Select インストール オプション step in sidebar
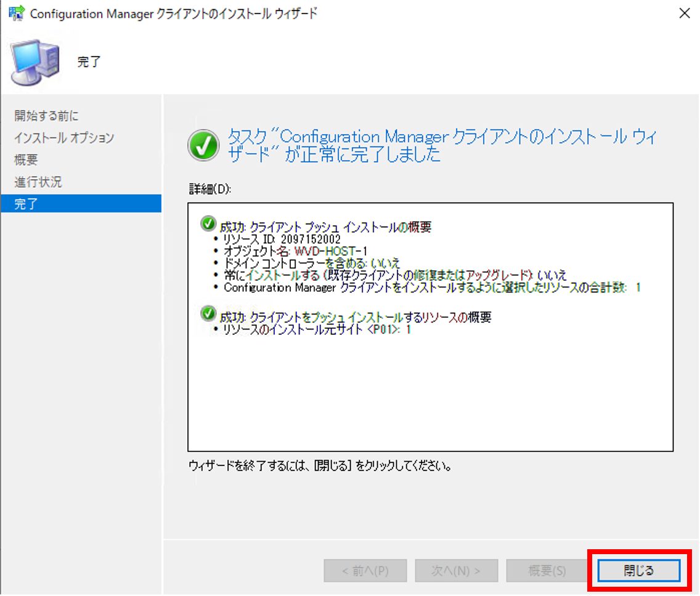Viewport: 700px width, 596px height. (64, 138)
